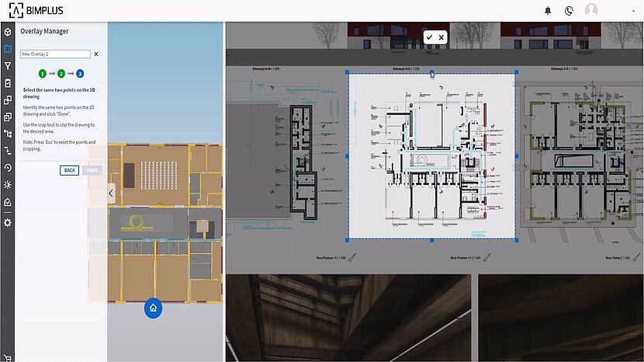Clear the New Overlay 2 name field
This screenshot has height=362, width=644.
[96, 54]
